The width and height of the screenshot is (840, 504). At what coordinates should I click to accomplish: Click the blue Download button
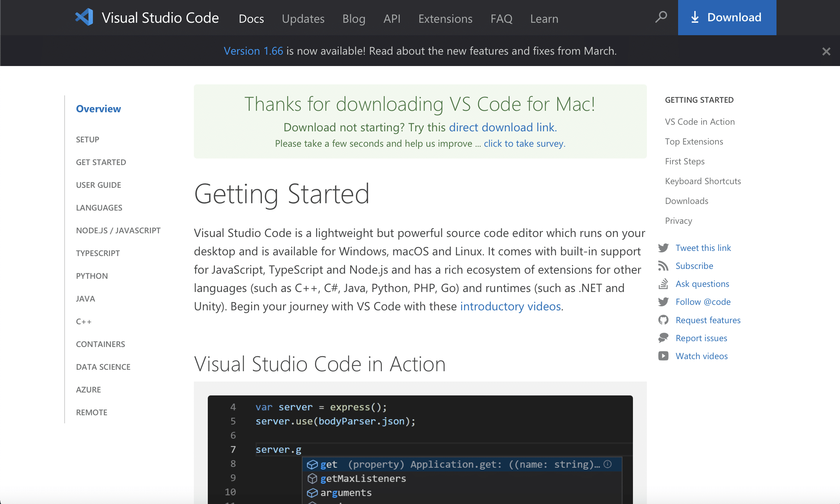(727, 18)
